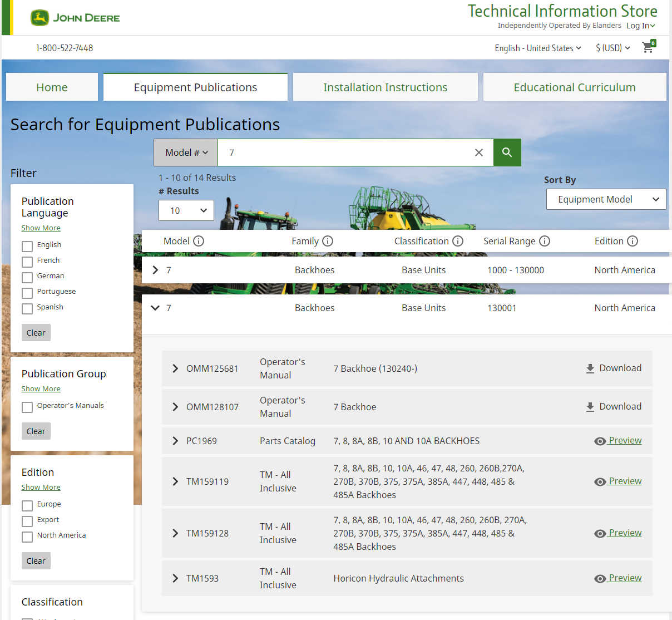Show info for Model column

click(x=199, y=241)
